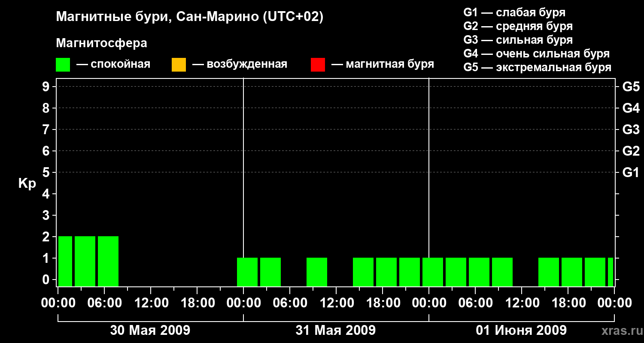This screenshot has width=644, height=343.
Task: Click the first Kp 1 bar on 31 May
Action: pyautogui.click(x=247, y=272)
